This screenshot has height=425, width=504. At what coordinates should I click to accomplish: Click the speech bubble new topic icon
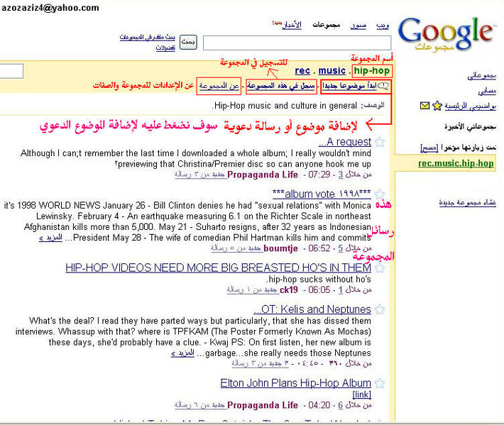[x=383, y=86]
